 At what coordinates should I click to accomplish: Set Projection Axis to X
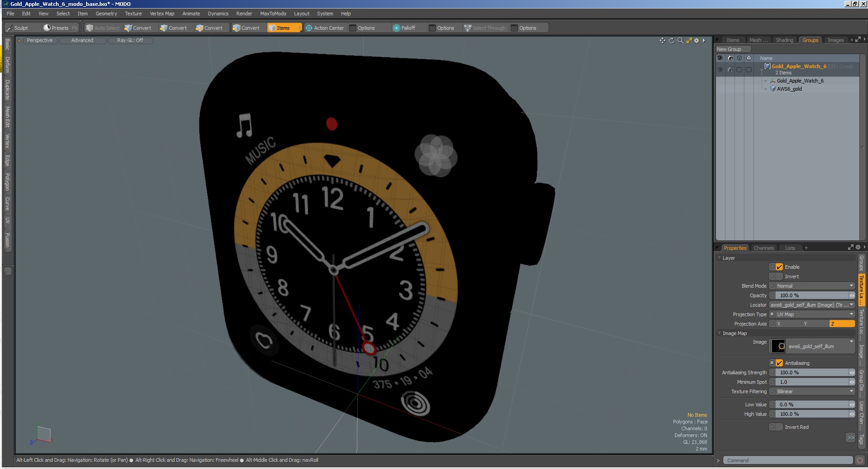(x=789, y=324)
